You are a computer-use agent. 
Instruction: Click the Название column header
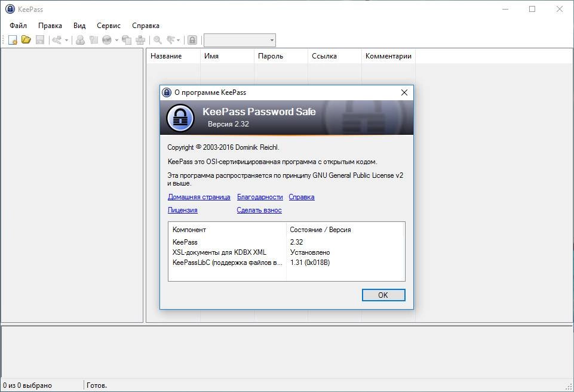(x=173, y=56)
